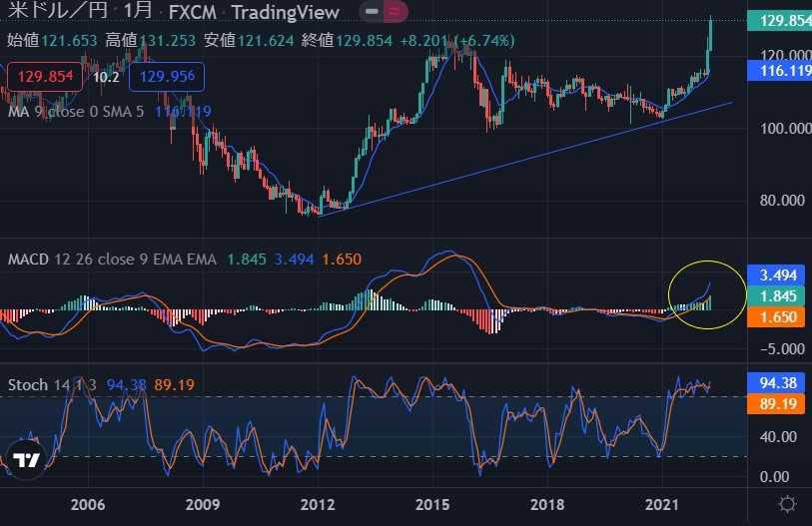Viewport: 812px width, 526px height.
Task: Click green MACD legend value 1.845
Action: [x=247, y=259]
